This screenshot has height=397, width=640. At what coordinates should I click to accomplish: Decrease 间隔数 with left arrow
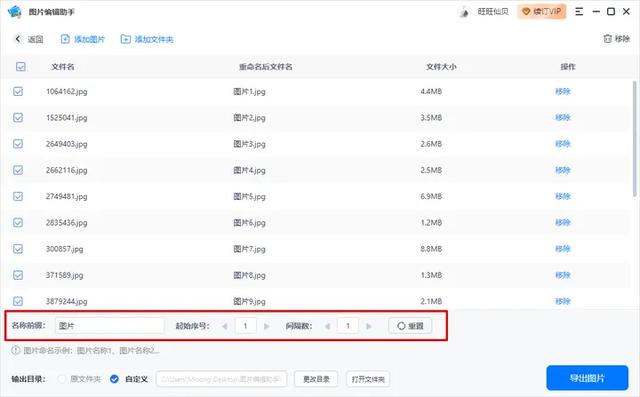(327, 326)
